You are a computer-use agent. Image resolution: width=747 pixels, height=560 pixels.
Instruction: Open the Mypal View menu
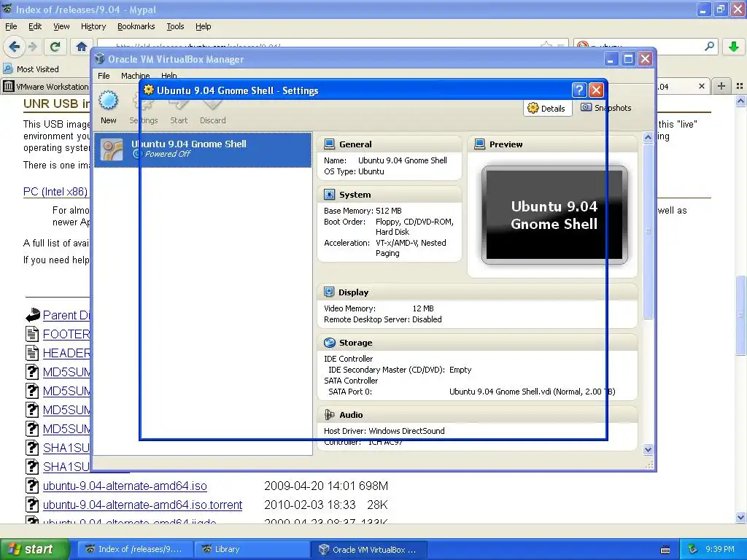[x=61, y=26]
